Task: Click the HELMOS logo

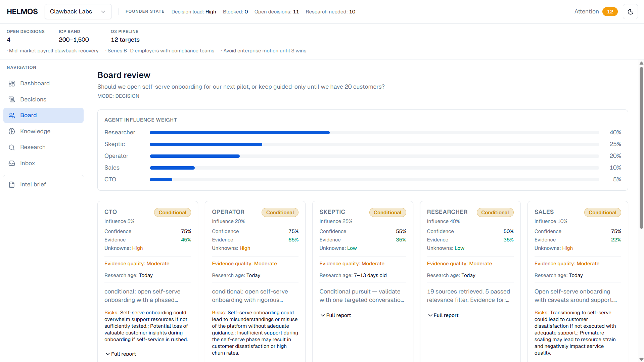Action: [x=22, y=12]
